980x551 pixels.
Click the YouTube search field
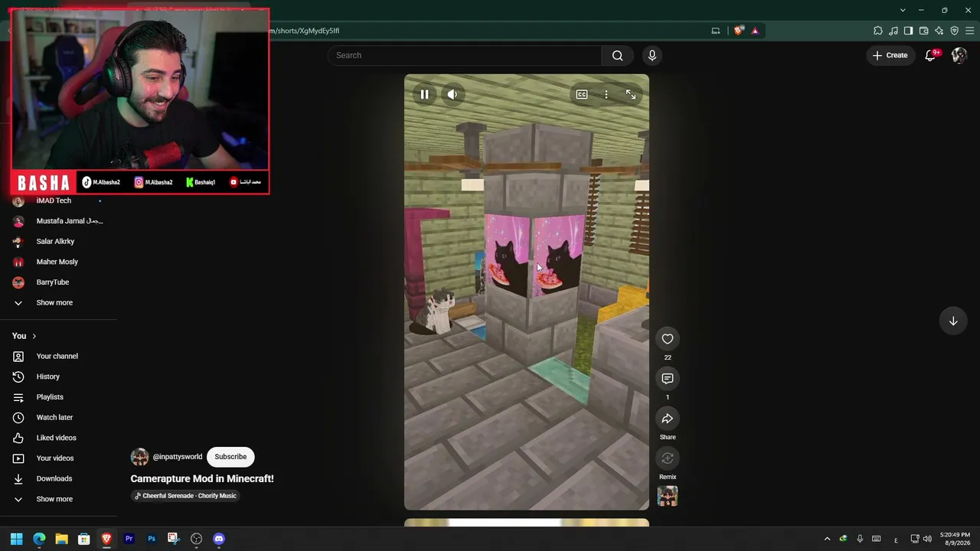coord(465,55)
